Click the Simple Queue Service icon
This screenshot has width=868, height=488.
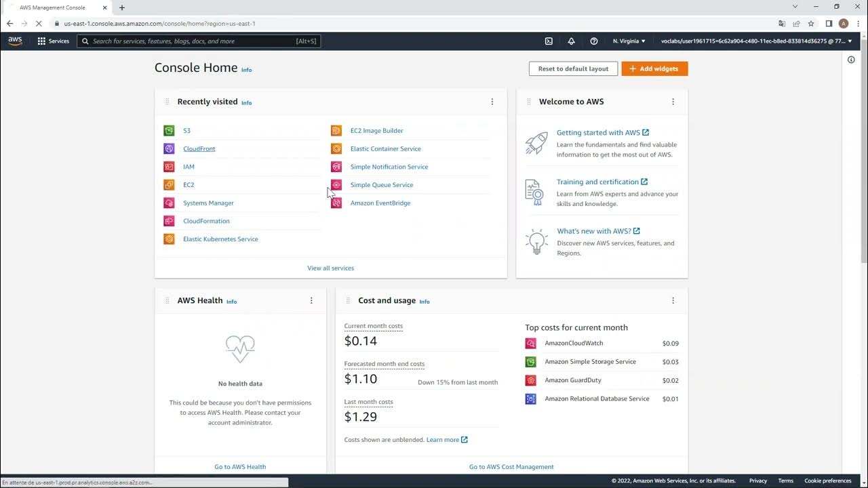336,185
